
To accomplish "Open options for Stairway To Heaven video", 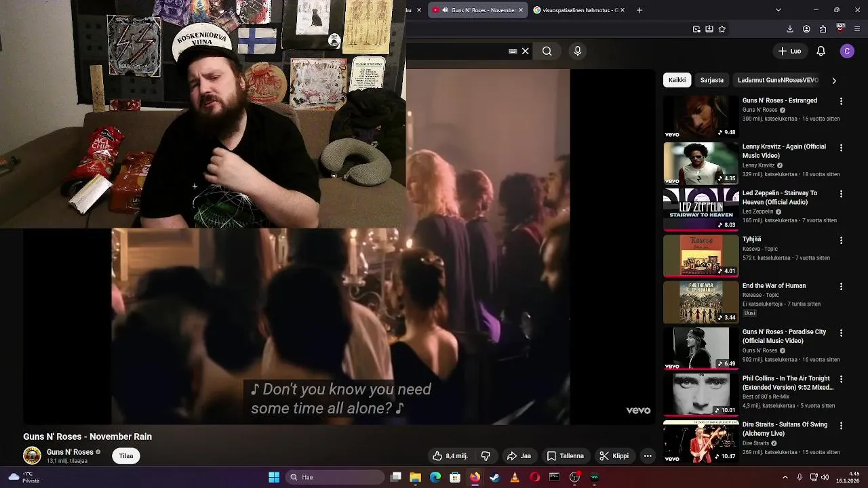I will click(841, 194).
